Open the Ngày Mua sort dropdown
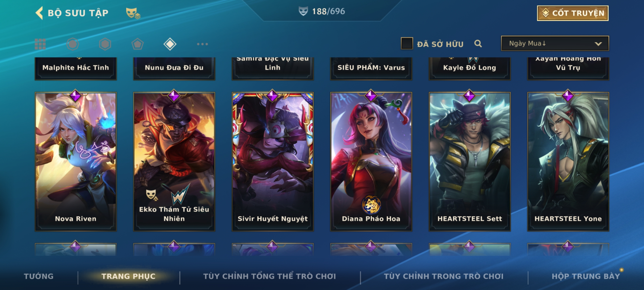The image size is (644, 290). (555, 43)
